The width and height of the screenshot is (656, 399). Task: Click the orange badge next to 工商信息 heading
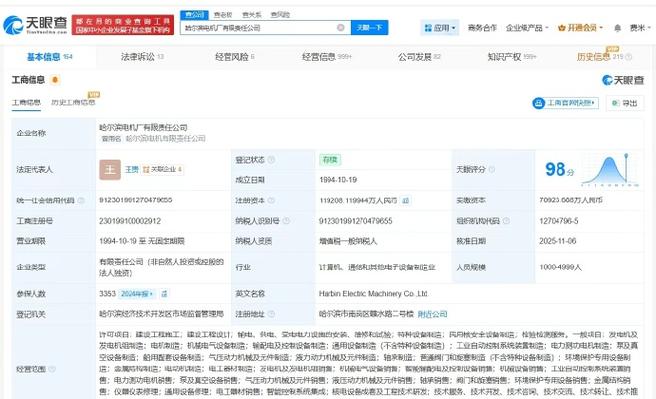pyautogui.click(x=55, y=80)
